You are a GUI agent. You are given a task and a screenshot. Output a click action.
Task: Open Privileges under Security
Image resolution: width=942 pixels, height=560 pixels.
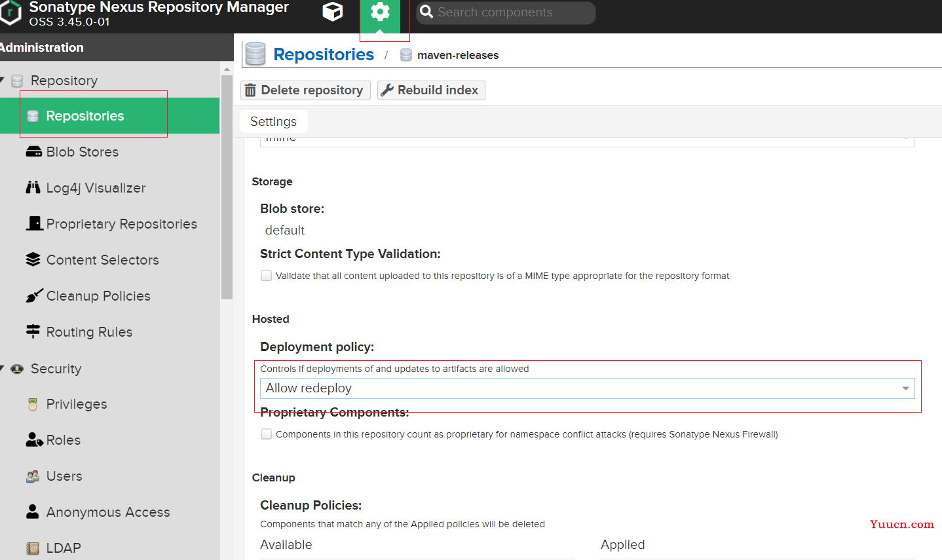77,404
